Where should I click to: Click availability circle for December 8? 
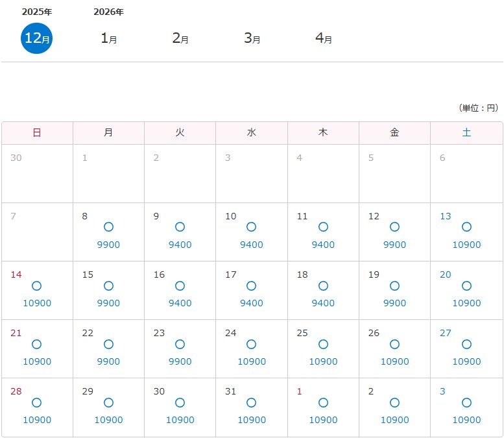click(108, 227)
